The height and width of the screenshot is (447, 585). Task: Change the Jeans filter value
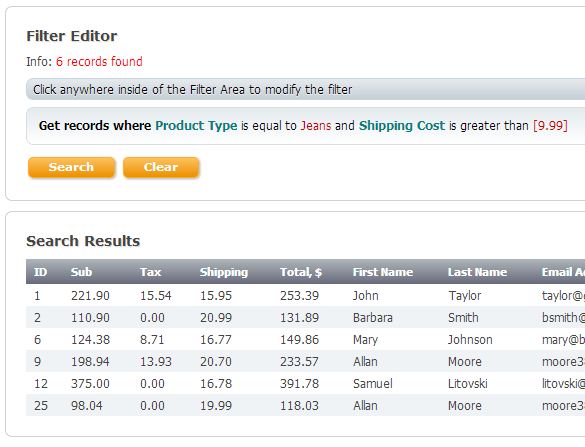316,126
